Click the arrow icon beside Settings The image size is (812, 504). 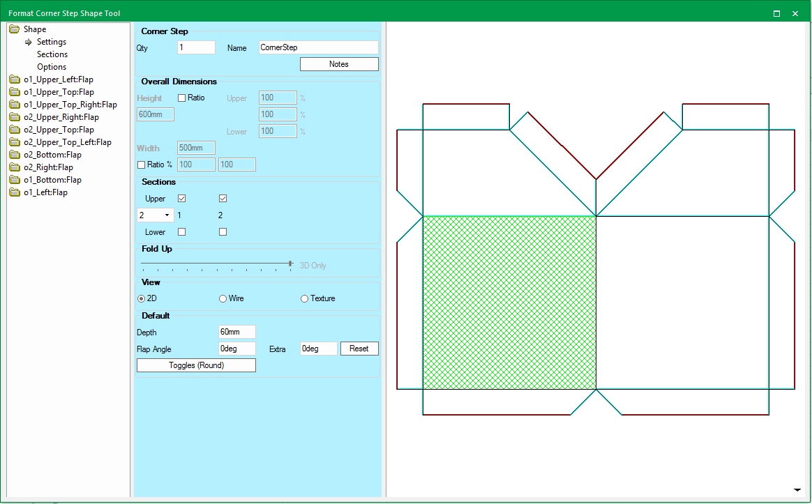tap(29, 42)
